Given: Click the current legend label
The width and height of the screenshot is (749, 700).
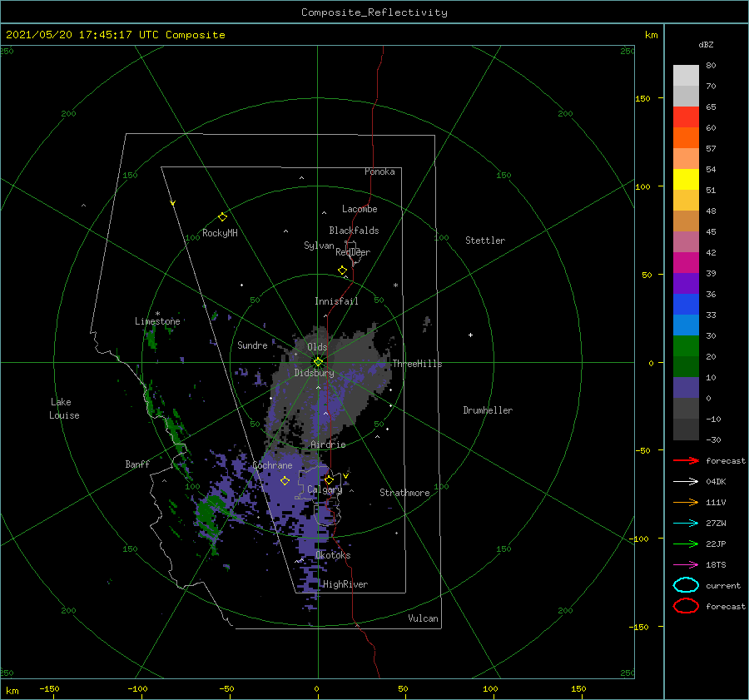Looking at the screenshot, I should [x=723, y=585].
